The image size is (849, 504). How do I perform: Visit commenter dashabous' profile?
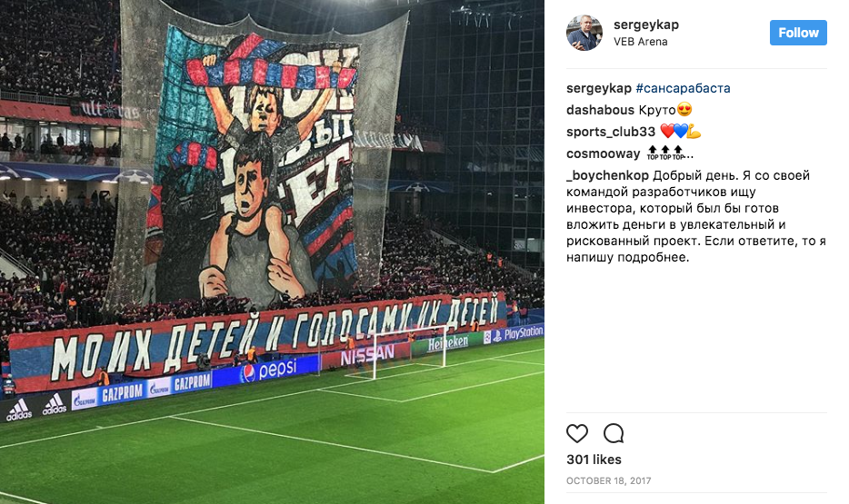[600, 110]
